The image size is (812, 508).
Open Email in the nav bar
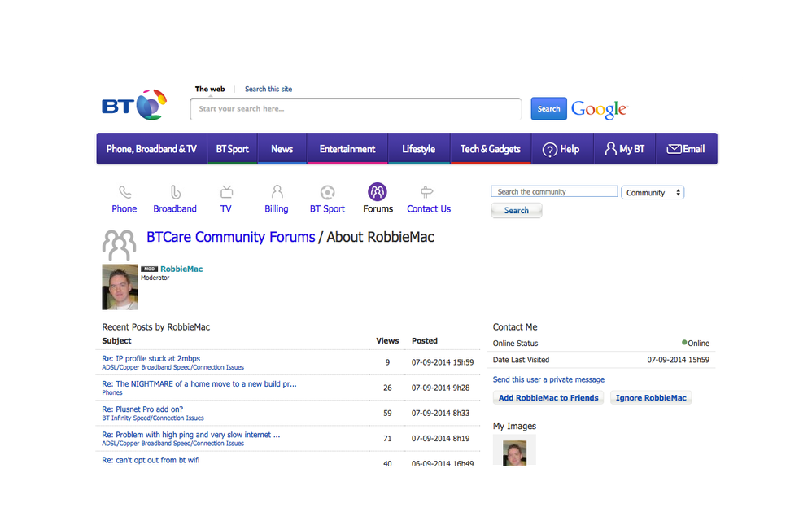[x=686, y=149]
